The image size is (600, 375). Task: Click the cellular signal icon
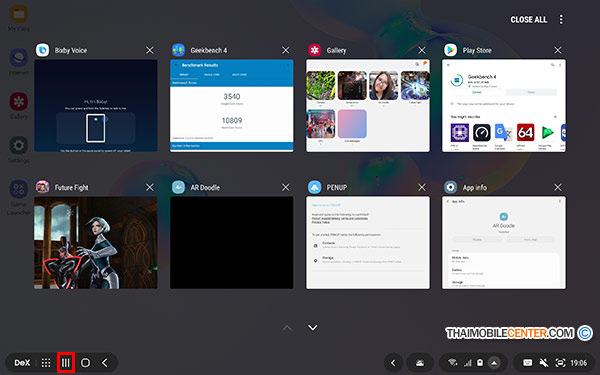coord(468,362)
